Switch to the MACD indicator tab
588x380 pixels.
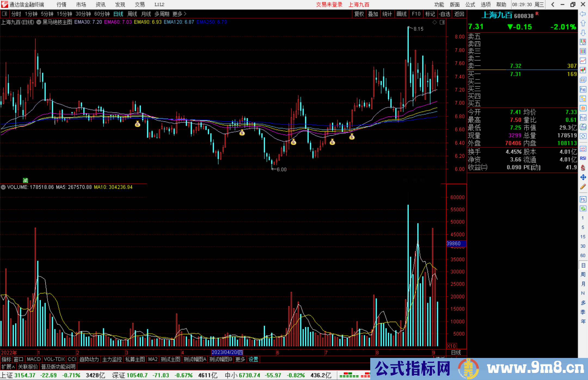click(33, 359)
